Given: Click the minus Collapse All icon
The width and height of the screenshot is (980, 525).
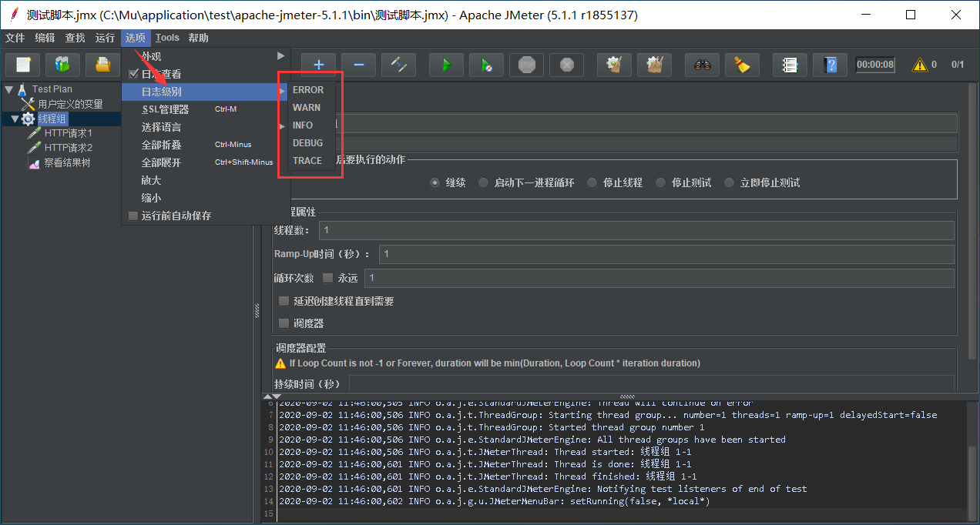Looking at the screenshot, I should 358,65.
